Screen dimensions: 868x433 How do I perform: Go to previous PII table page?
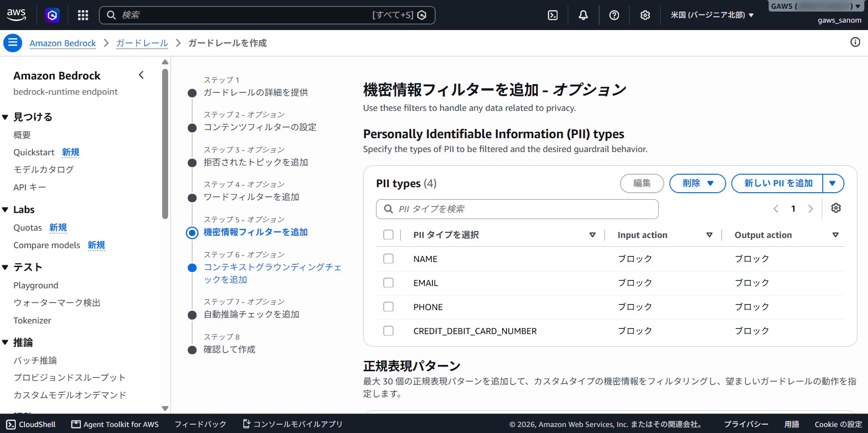pos(776,209)
